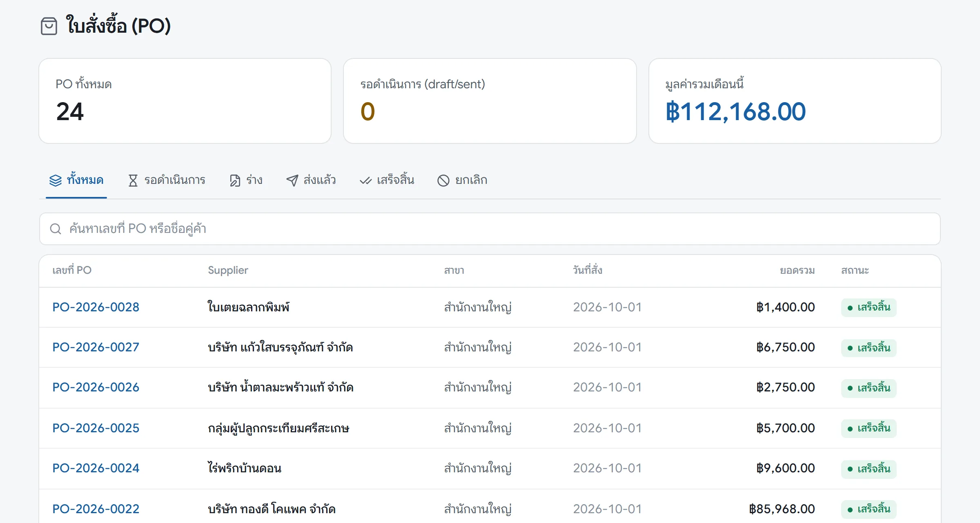
Task: Click supplier ใบเตยฉลากพิมพ์
Action: (x=249, y=307)
